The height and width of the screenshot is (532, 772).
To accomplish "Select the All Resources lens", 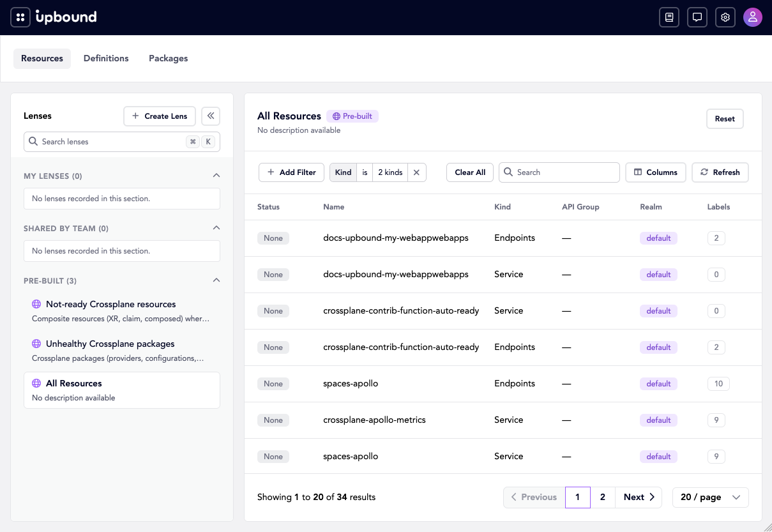I will click(x=122, y=390).
